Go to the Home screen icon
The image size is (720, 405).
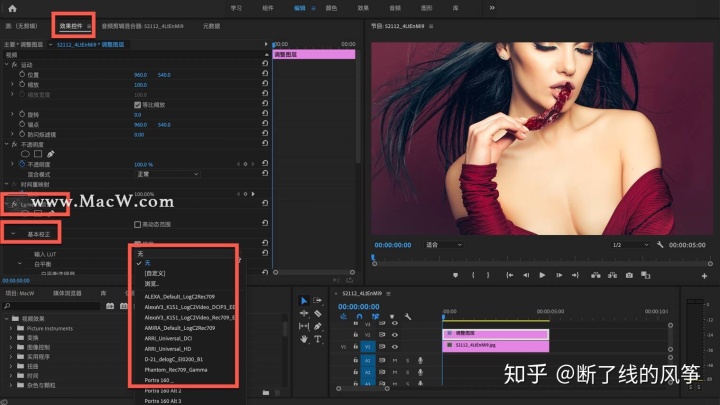12,8
